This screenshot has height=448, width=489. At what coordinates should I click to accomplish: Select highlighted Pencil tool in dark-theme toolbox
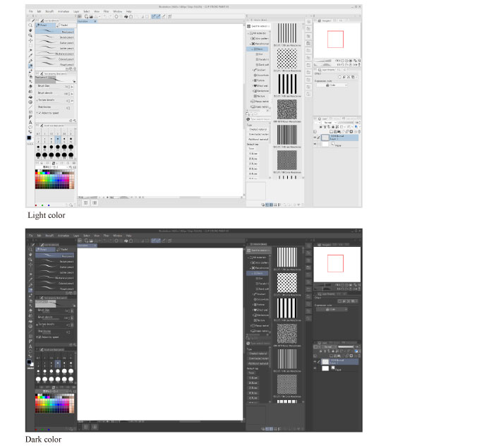(x=30, y=290)
